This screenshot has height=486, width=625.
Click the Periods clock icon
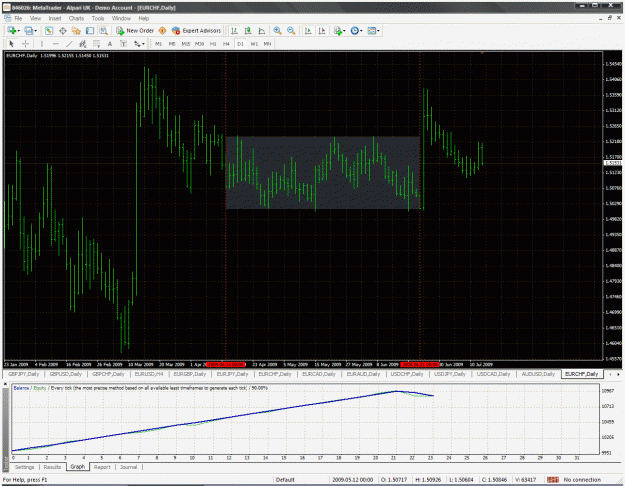[354, 31]
